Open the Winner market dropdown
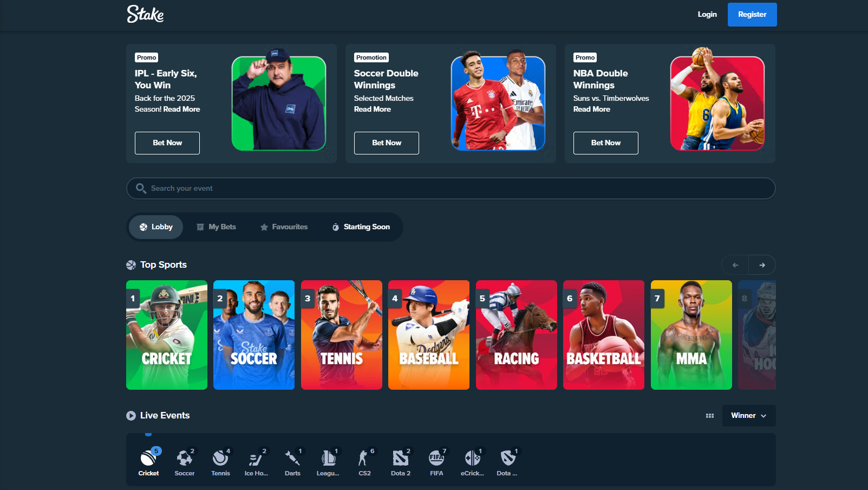 [x=749, y=416]
